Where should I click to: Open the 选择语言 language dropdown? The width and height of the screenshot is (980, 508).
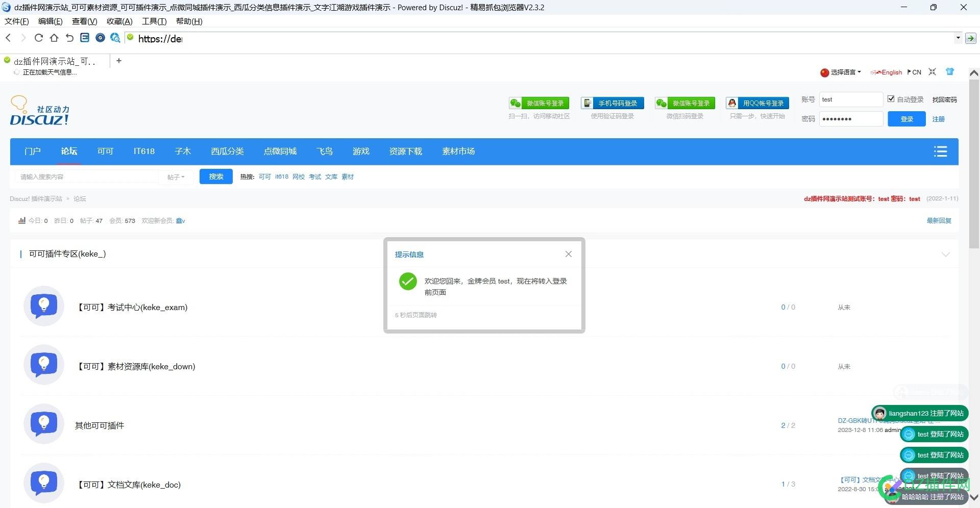click(841, 72)
